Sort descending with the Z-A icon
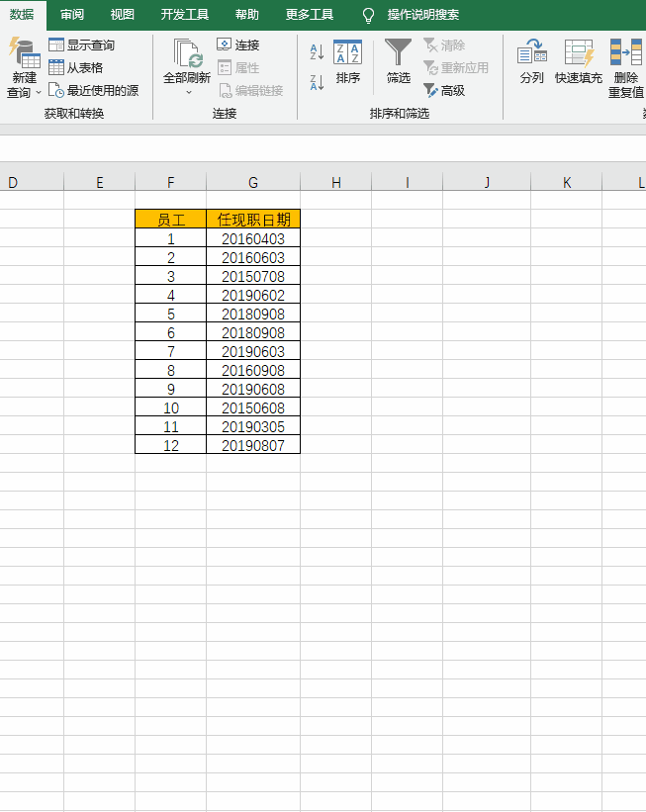 (317, 82)
